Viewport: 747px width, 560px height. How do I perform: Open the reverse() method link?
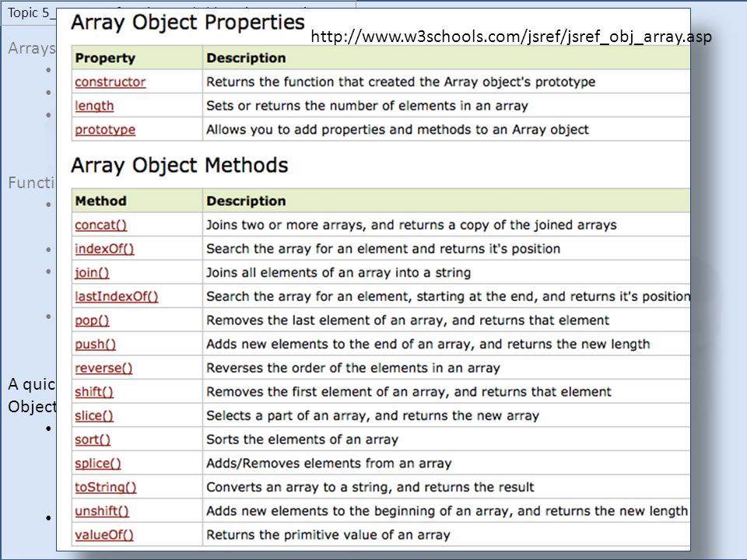103,368
